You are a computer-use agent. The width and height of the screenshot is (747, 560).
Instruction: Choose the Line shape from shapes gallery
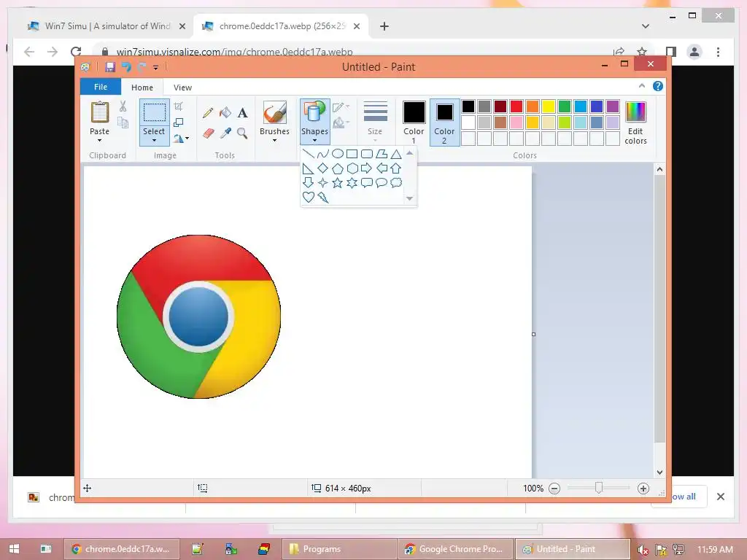309,154
